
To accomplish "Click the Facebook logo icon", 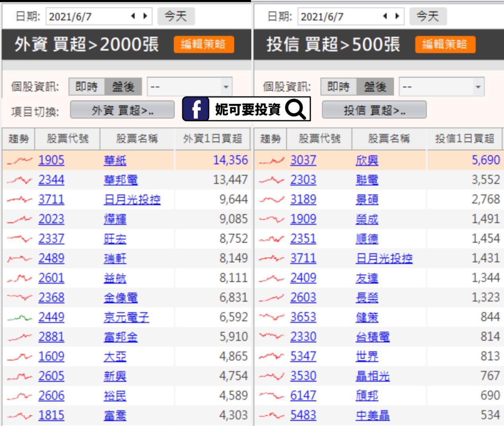I will tap(195, 109).
